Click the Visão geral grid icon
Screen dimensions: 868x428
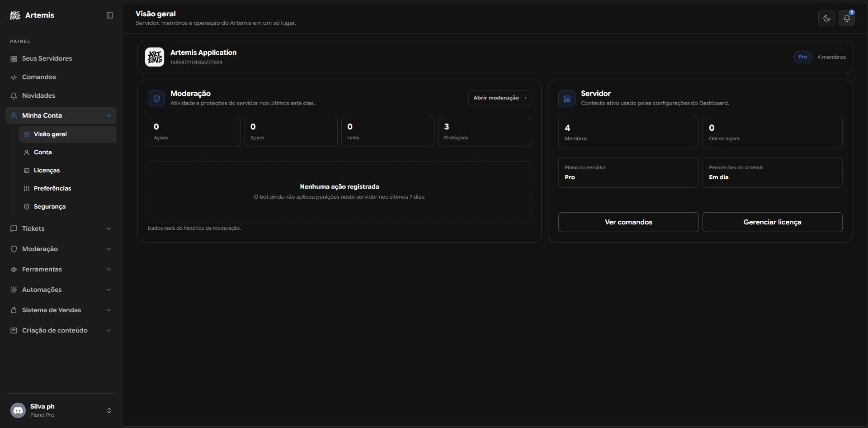(x=27, y=134)
